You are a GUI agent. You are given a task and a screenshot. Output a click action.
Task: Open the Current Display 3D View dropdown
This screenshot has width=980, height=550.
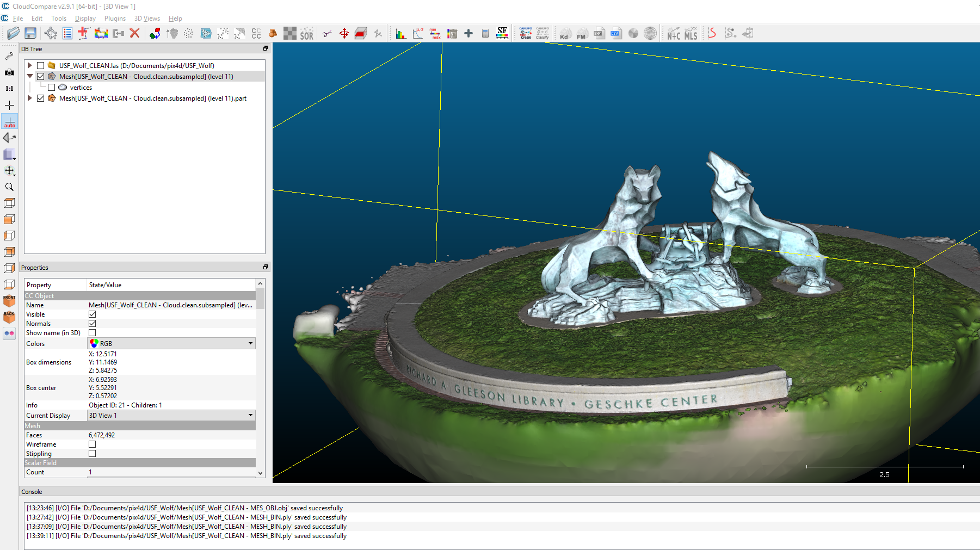(x=171, y=415)
